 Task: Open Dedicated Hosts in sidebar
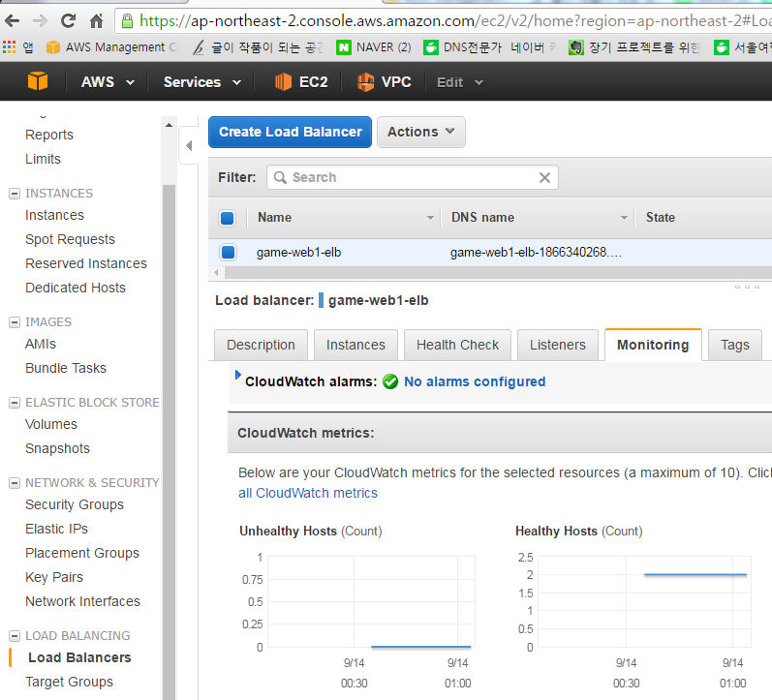[x=76, y=288]
